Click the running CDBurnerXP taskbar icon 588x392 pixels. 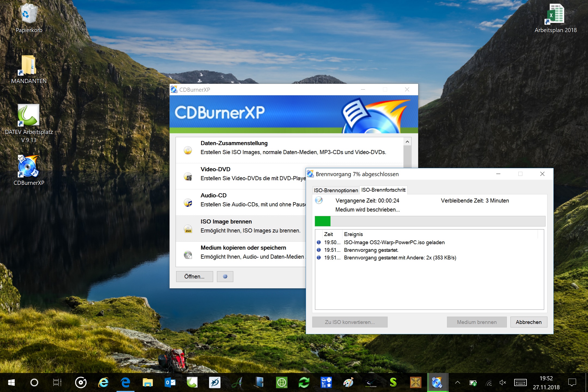(437, 382)
